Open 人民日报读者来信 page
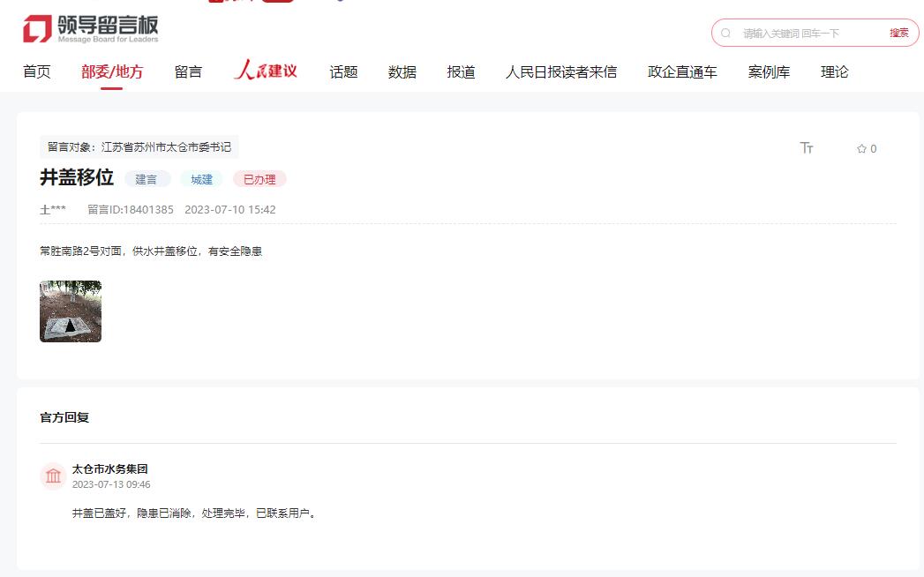Screen dimensions: 924x577 point(560,72)
